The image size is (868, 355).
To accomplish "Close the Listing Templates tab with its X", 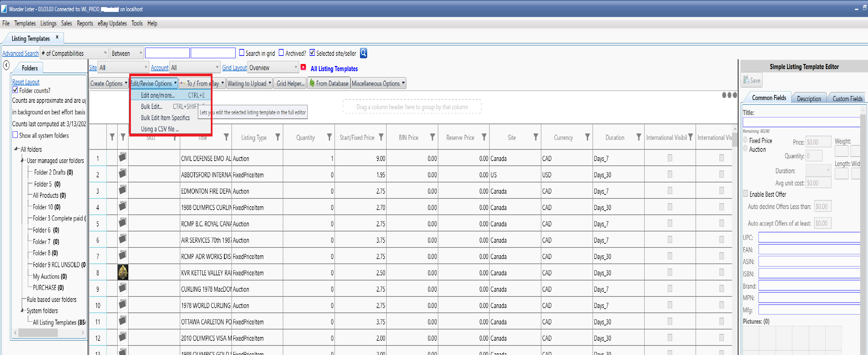I will pyautogui.click(x=57, y=37).
